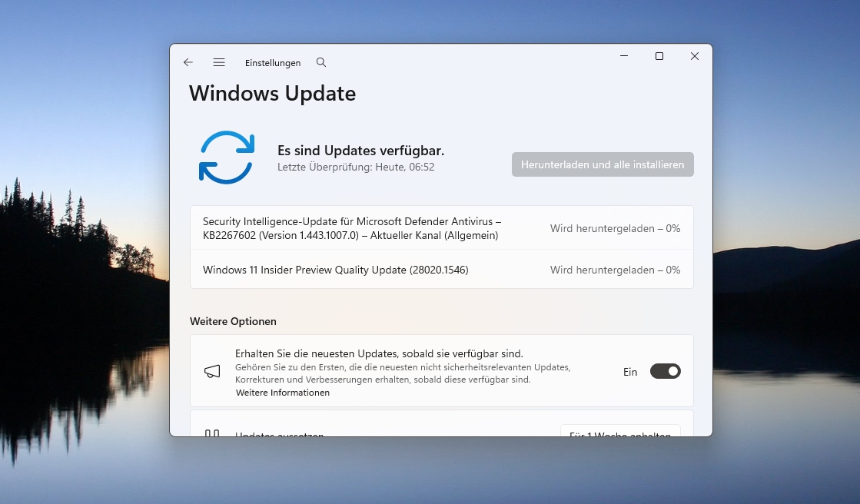Select the Windows 11 Insider Preview Quality Update
This screenshot has width=860, height=504.
[335, 270]
